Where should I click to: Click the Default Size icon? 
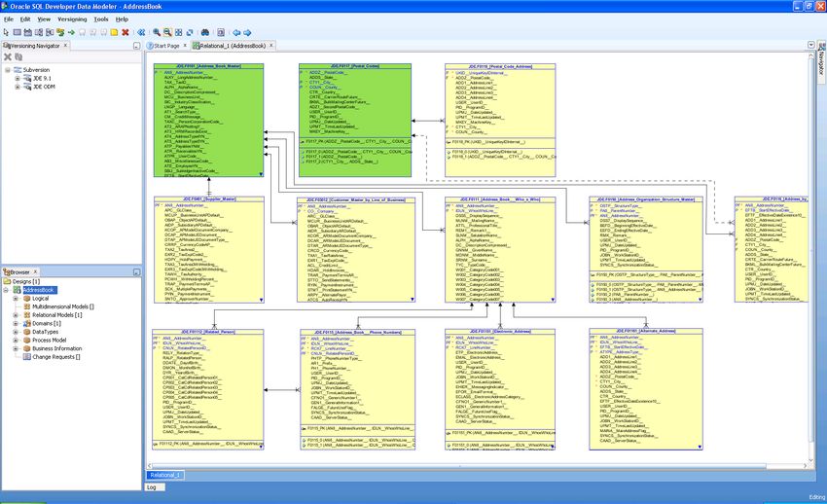click(x=190, y=33)
